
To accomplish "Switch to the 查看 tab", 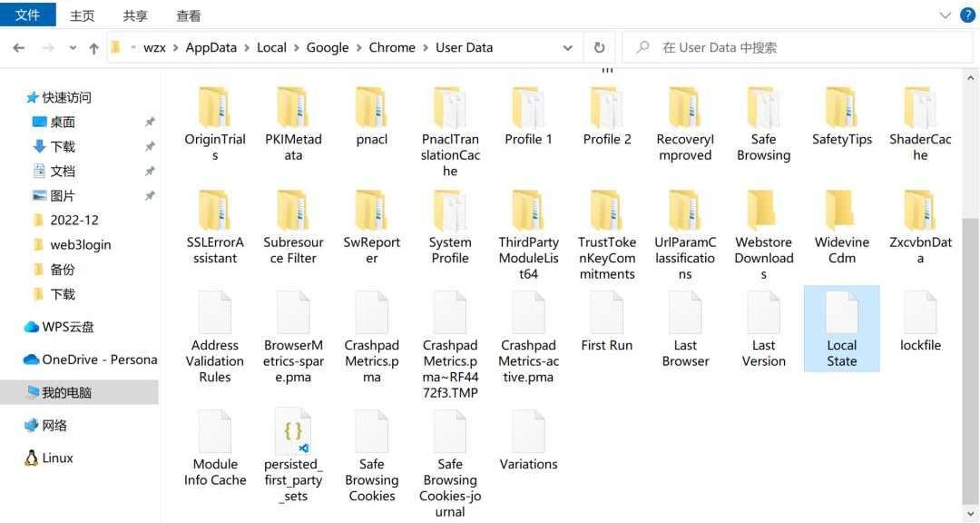I will (x=189, y=15).
